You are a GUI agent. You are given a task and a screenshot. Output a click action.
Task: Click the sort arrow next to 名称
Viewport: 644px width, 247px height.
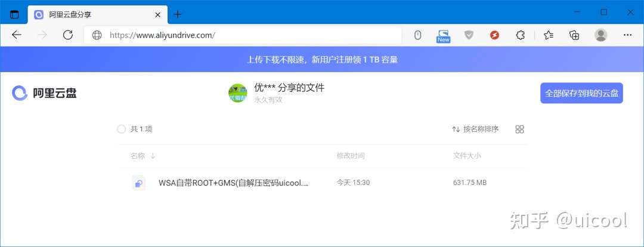(x=153, y=156)
